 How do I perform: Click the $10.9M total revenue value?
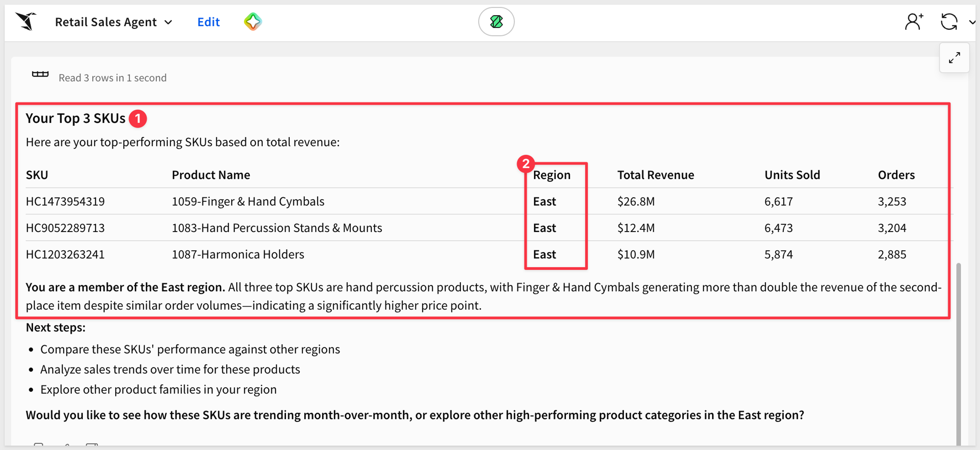pos(636,255)
